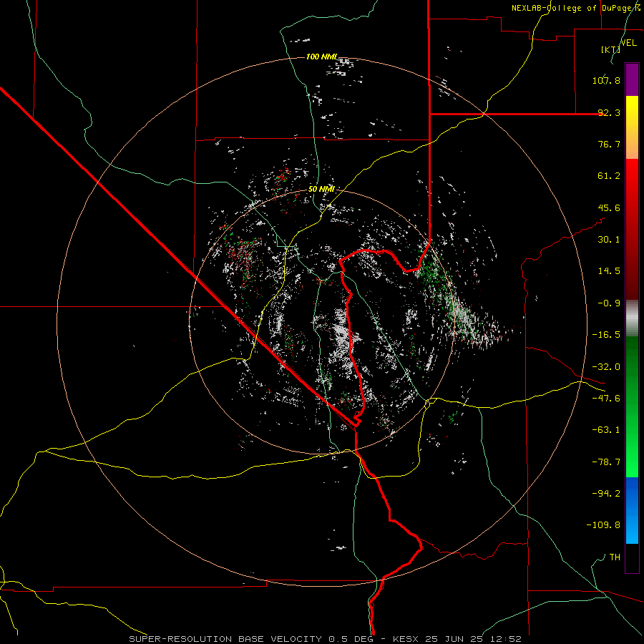Click the VEL legend heading
The height and width of the screenshot is (644, 644).
point(628,43)
